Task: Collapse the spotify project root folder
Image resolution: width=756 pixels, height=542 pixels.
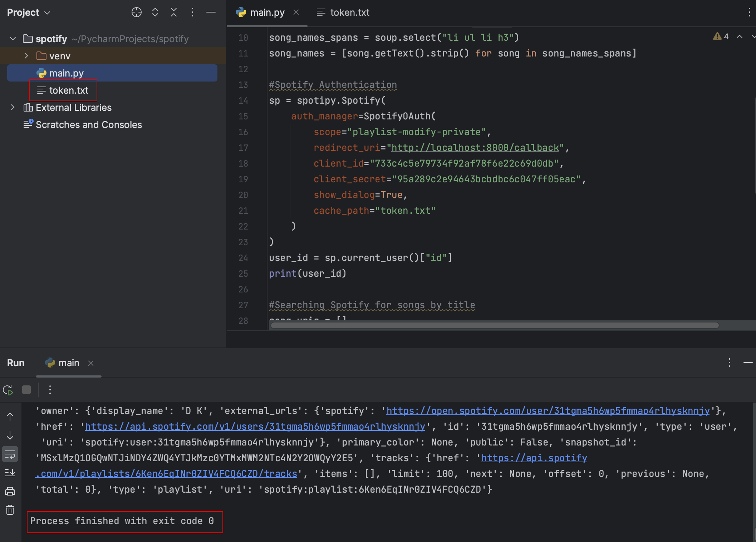Action: click(x=13, y=39)
